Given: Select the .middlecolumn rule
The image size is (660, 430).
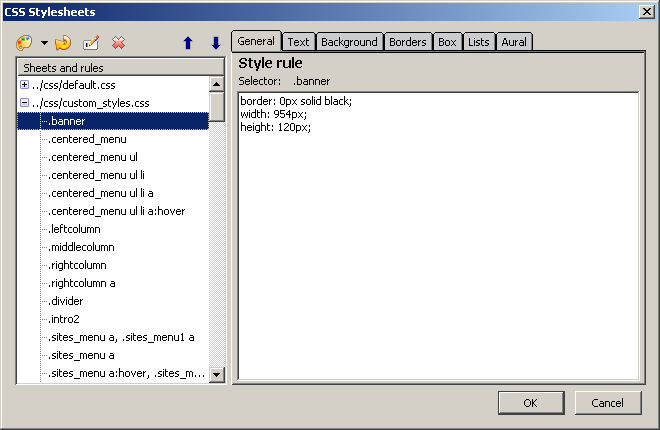Looking at the screenshot, I should coord(81,247).
